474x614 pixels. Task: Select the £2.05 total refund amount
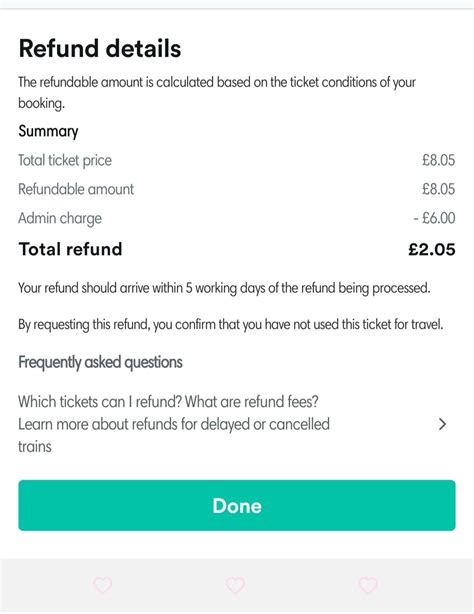pyautogui.click(x=432, y=249)
